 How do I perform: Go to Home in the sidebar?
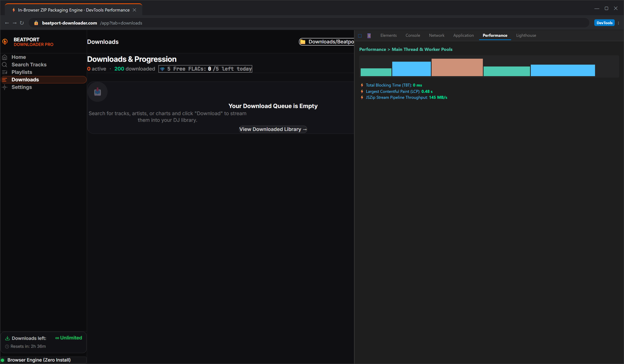43,57
